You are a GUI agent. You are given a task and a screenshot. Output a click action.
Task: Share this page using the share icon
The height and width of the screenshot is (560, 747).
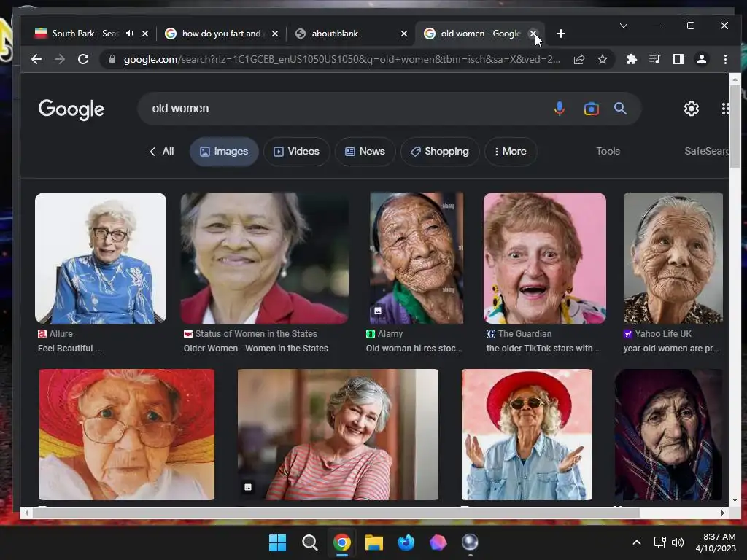click(x=579, y=59)
